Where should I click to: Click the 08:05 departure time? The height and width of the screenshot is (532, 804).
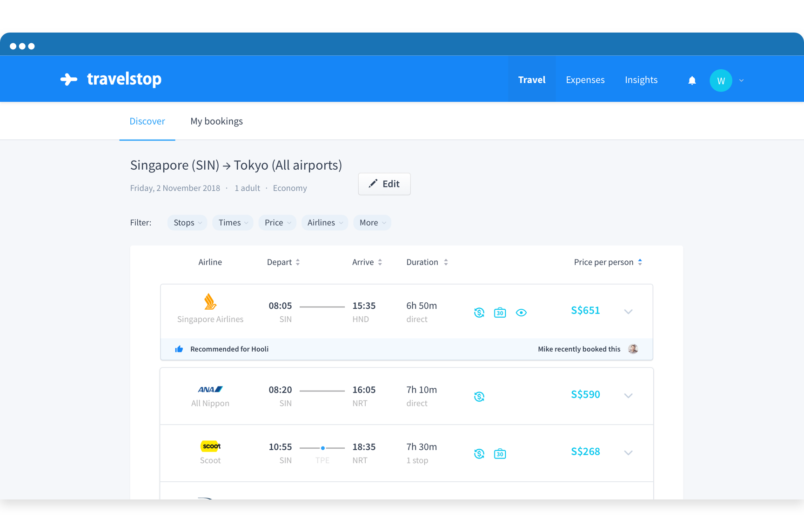(x=280, y=306)
